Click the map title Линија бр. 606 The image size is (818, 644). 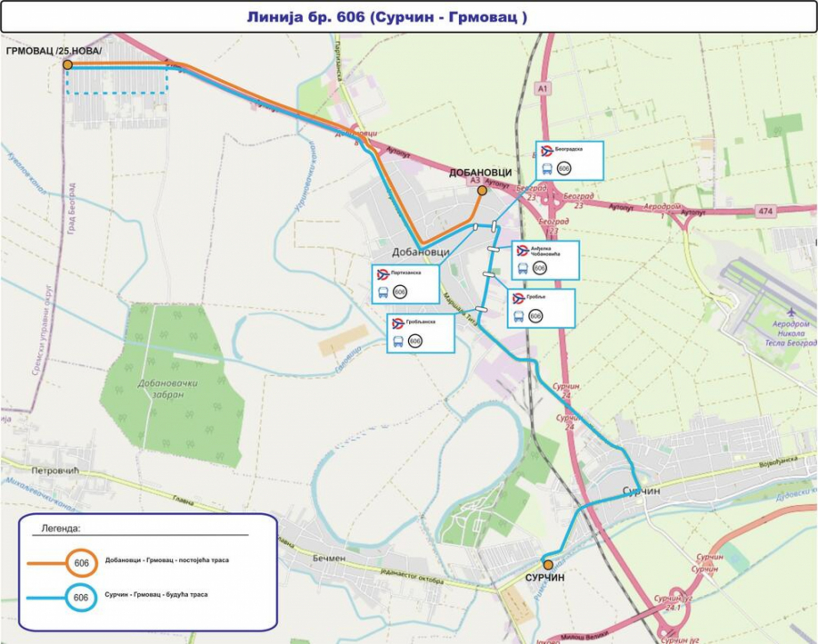[387, 17]
